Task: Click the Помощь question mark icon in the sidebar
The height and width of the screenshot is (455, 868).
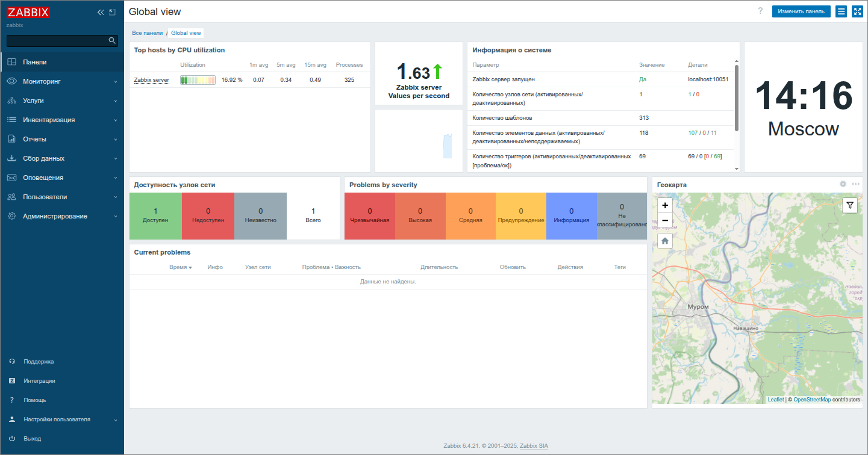Action: click(x=11, y=400)
